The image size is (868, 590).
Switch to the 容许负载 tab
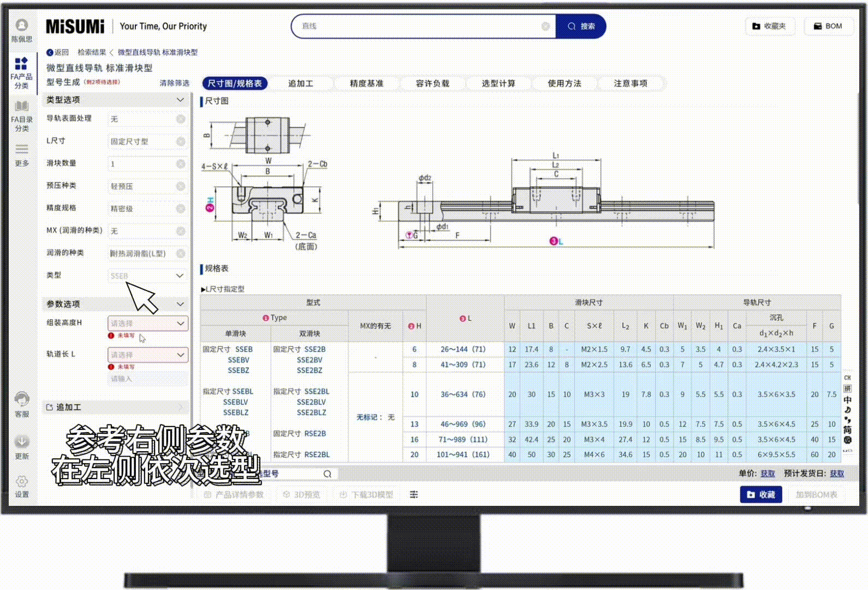click(x=432, y=84)
